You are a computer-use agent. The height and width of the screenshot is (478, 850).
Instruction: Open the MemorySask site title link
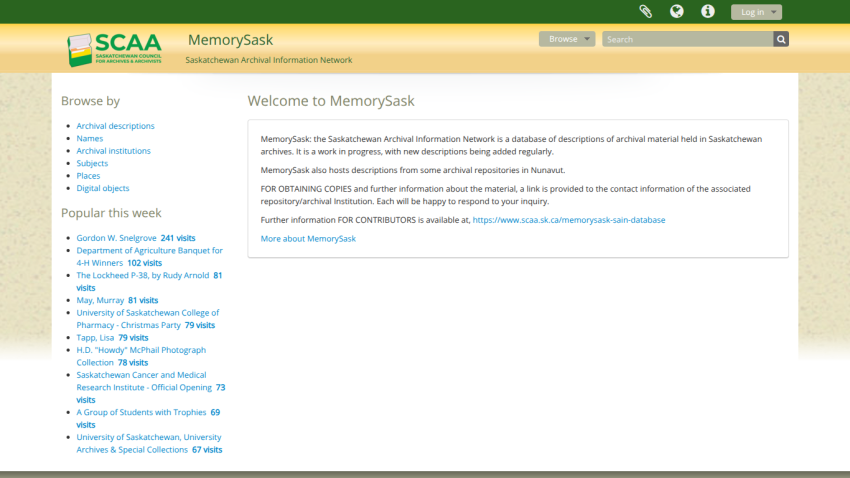click(x=230, y=40)
